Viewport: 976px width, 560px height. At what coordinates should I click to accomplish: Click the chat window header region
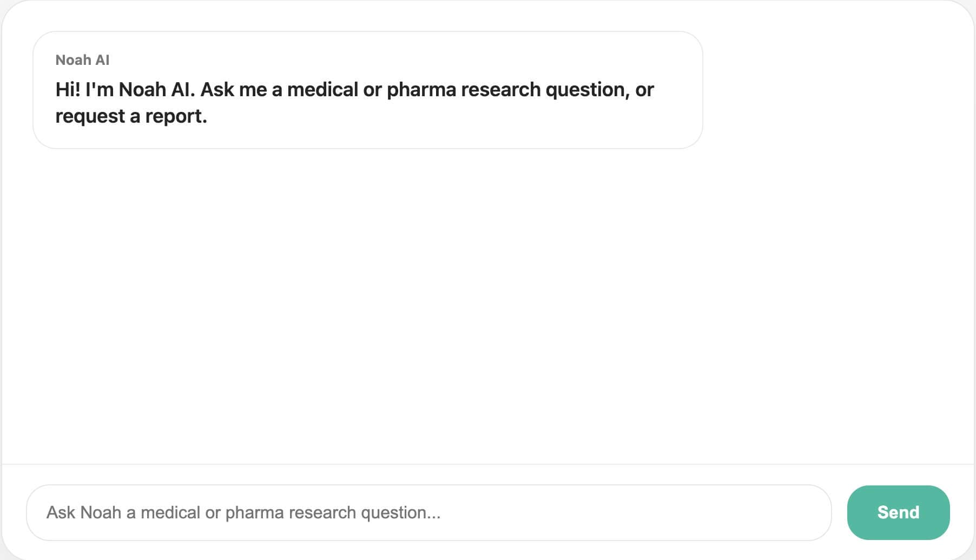[x=487, y=16]
